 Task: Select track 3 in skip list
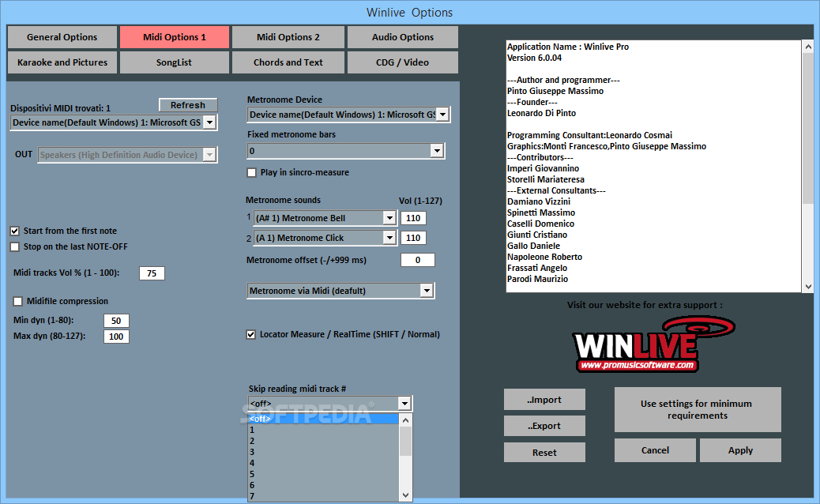click(323, 452)
